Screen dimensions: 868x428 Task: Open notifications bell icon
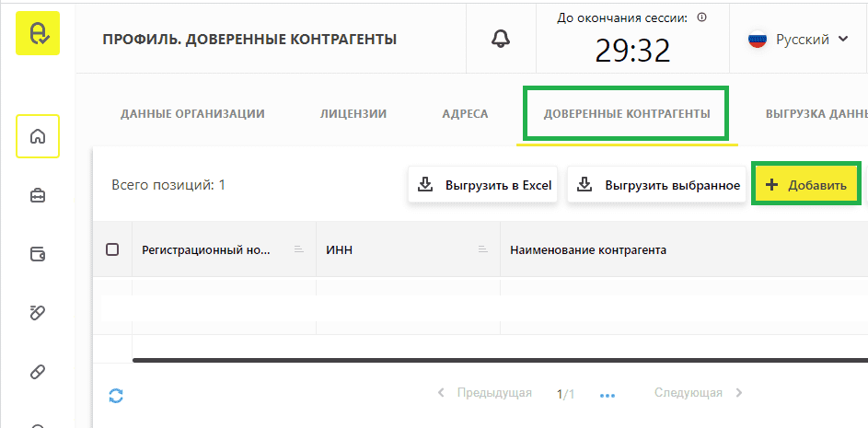(501, 39)
